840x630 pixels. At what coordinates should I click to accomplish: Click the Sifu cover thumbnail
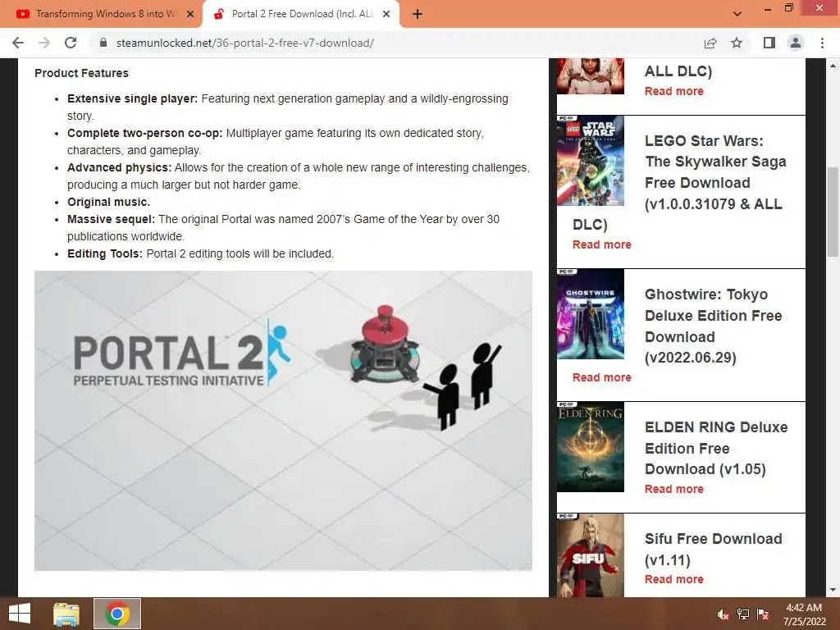tap(591, 555)
